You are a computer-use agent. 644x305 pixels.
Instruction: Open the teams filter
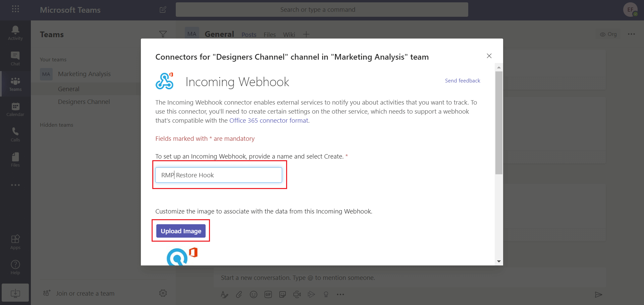163,34
